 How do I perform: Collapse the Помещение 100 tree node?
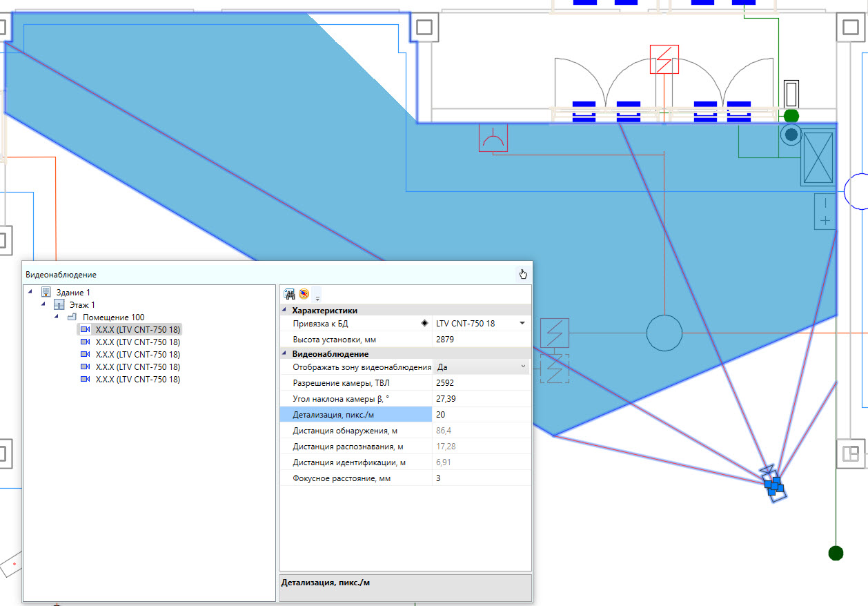[x=56, y=317]
